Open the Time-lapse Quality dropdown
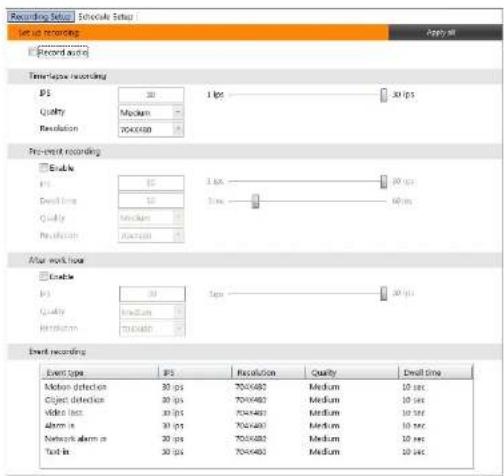The width and height of the screenshot is (504, 476). 151,113
